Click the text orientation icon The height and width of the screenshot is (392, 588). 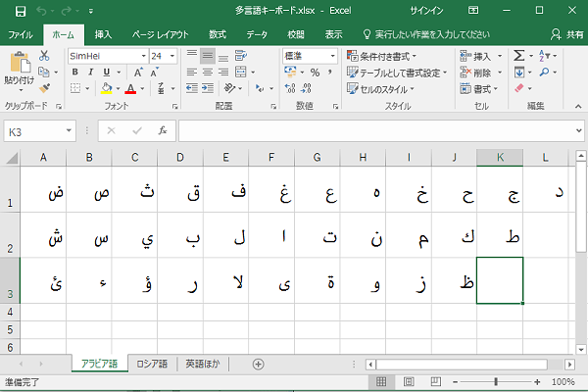pyautogui.click(x=229, y=88)
